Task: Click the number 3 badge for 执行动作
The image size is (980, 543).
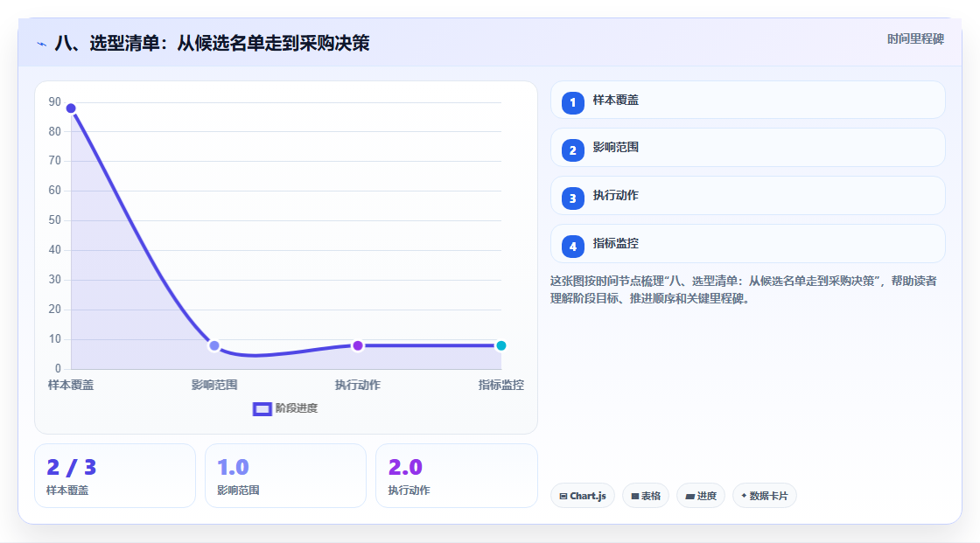Action: click(x=572, y=198)
